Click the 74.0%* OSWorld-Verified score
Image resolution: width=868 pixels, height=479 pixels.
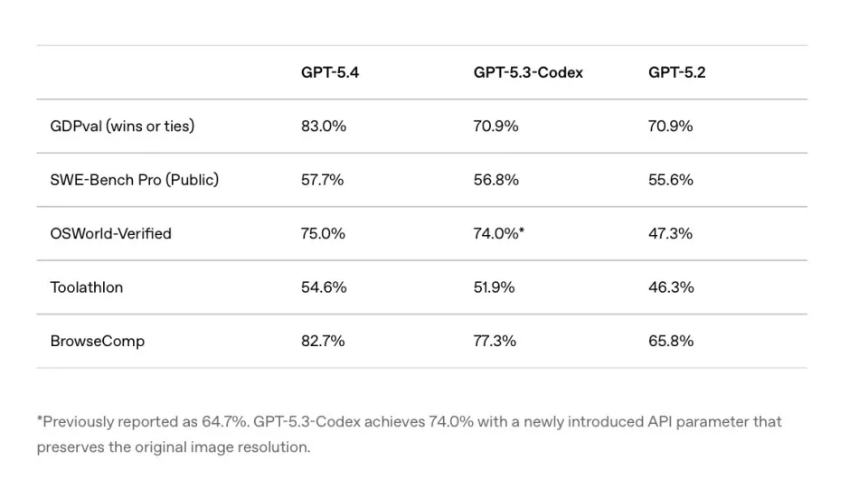(499, 233)
